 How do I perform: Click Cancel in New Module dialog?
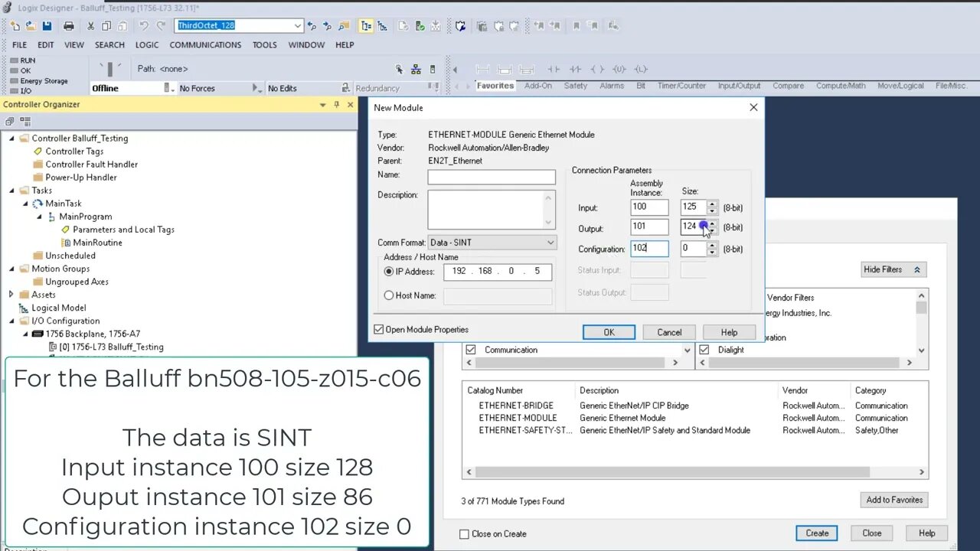[669, 332]
